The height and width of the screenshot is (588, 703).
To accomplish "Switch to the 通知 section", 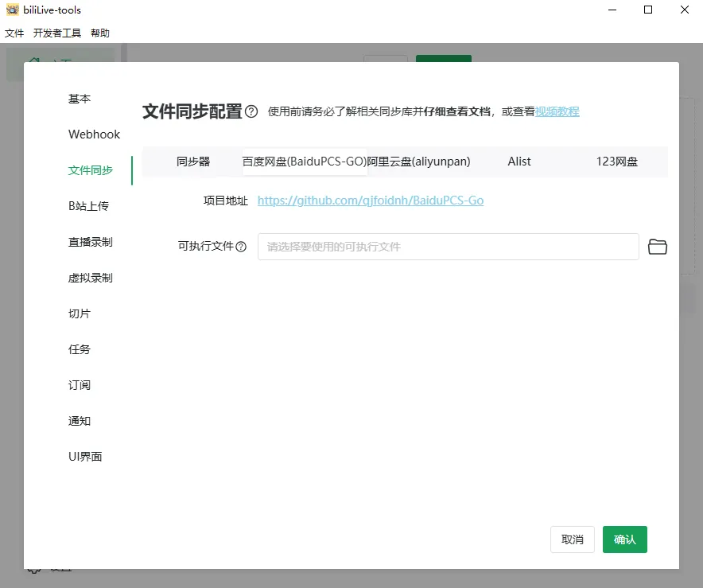I will pos(79,421).
